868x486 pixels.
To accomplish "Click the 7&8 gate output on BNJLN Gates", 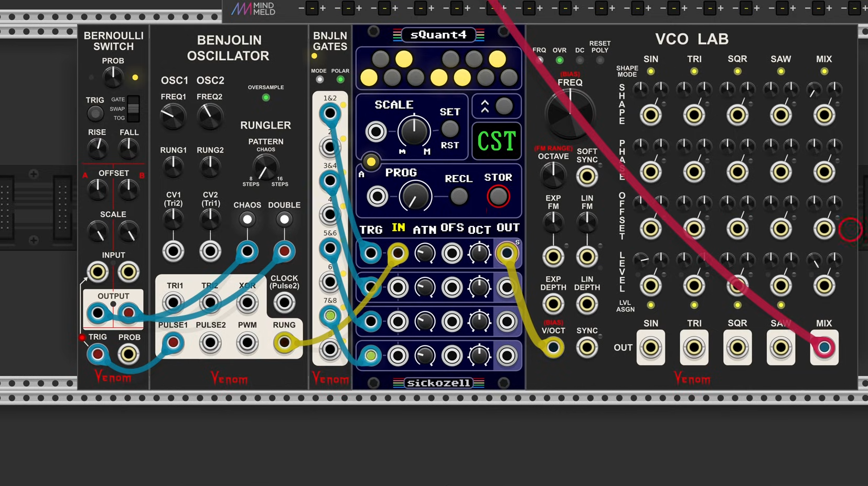I will (330, 315).
